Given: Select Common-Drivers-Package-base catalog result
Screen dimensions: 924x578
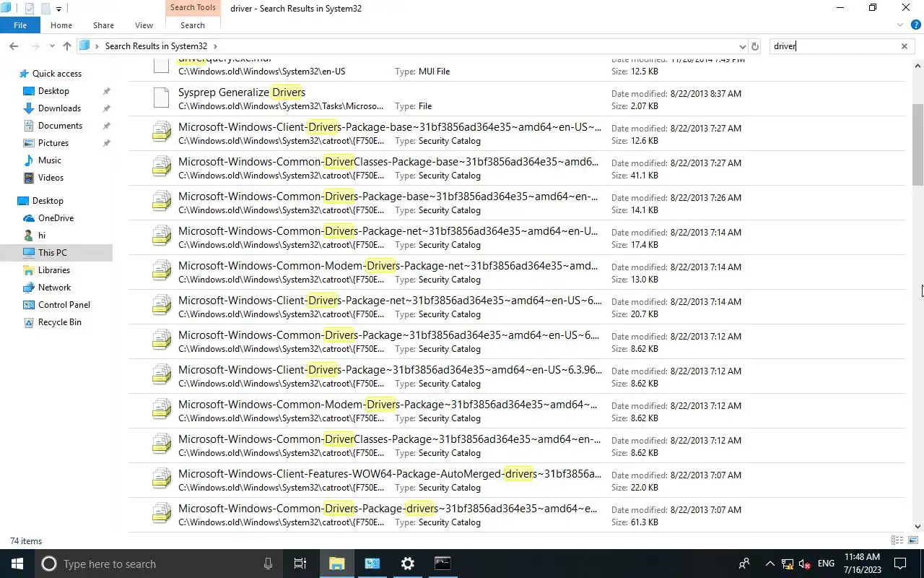Looking at the screenshot, I should pos(517,203).
